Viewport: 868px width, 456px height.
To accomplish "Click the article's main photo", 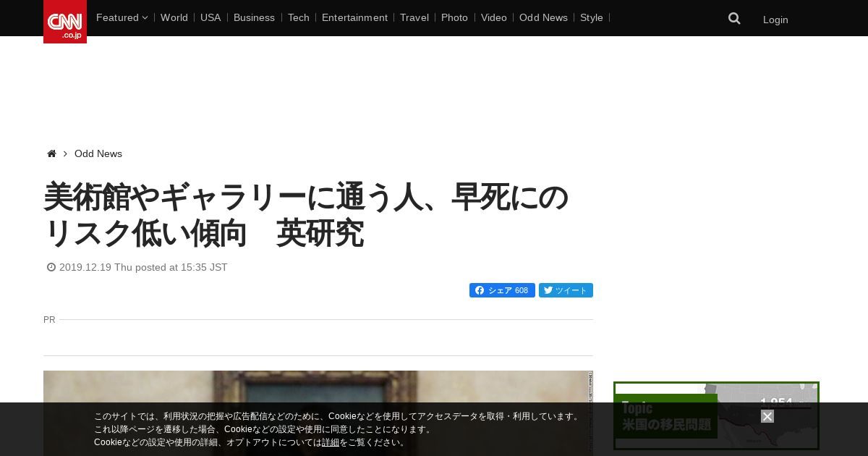I will click(x=318, y=413).
